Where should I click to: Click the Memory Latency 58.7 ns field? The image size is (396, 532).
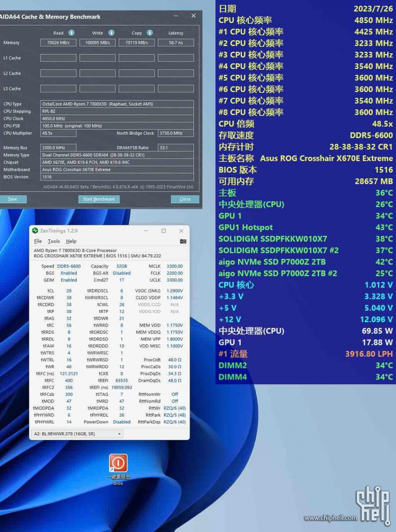[176, 42]
